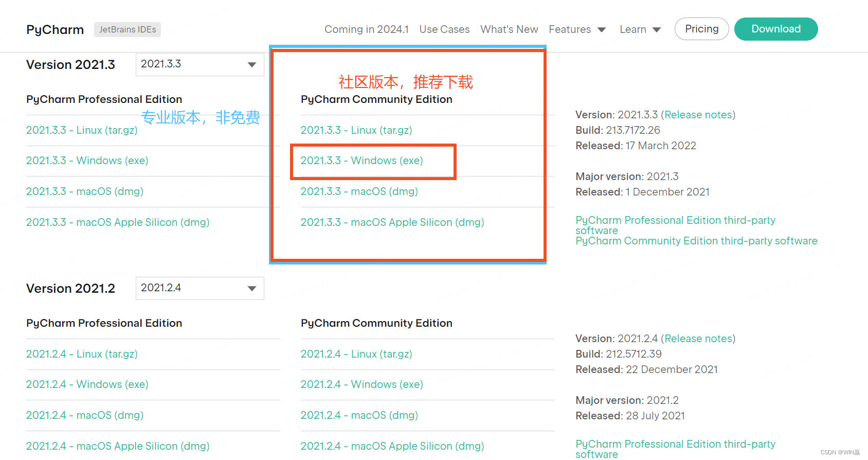Screen dimensions: 868x460
Task: Download Community 2021.3.3 Linux tar.gz
Action: tap(356, 130)
